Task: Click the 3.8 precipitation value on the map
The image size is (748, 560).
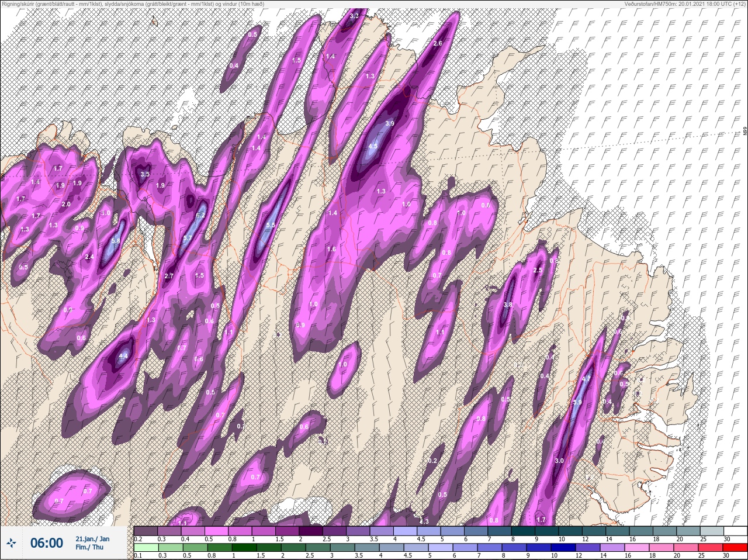Action: pos(508,305)
